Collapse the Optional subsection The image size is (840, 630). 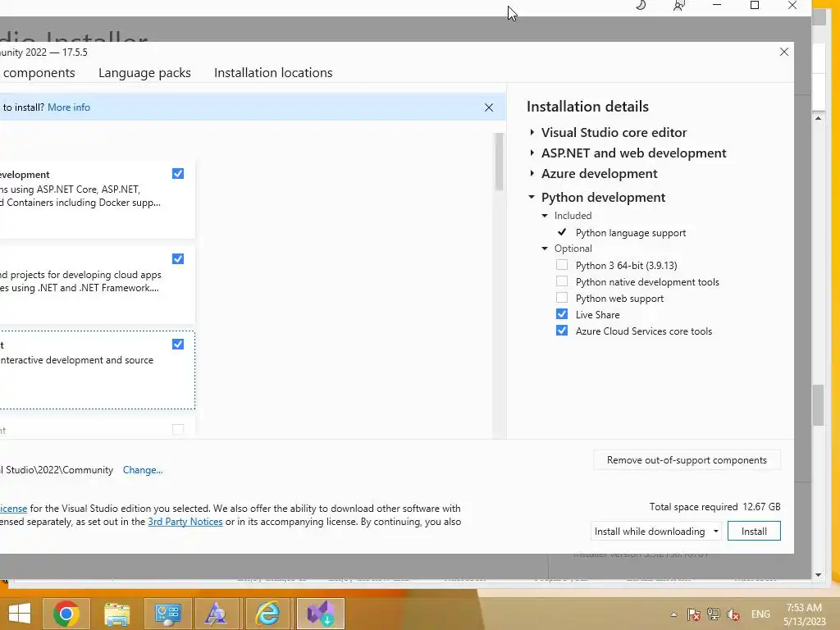[545, 249]
